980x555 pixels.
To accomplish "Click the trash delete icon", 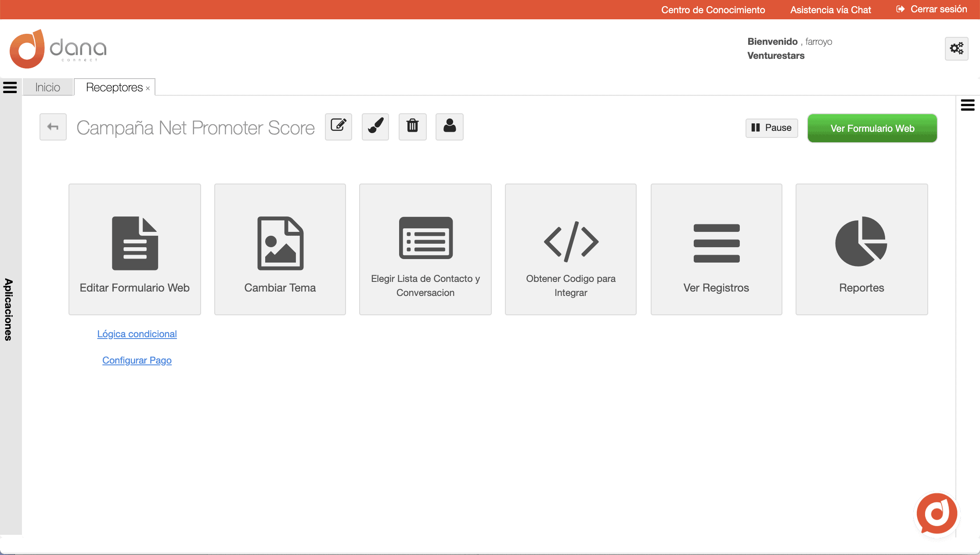I will click(x=413, y=127).
